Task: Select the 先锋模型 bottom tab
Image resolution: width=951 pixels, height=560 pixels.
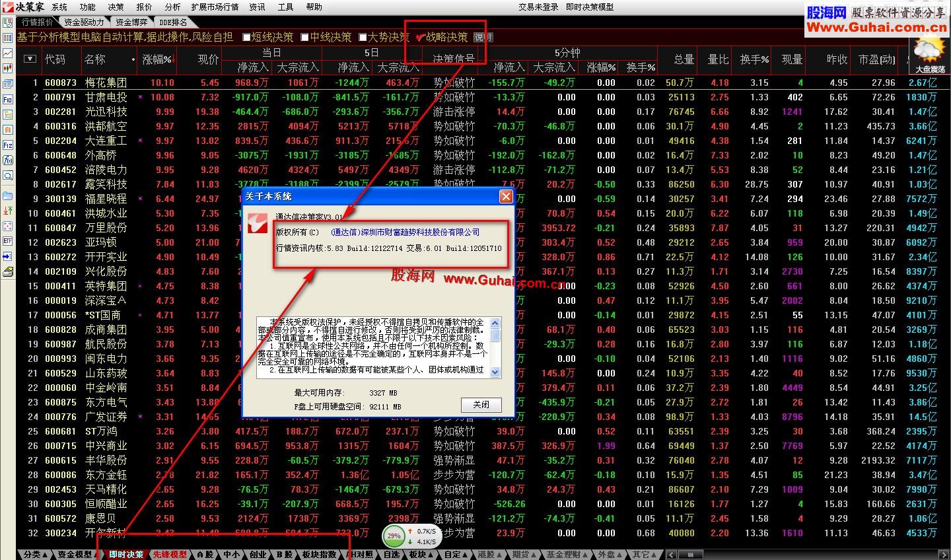Action: (170, 555)
